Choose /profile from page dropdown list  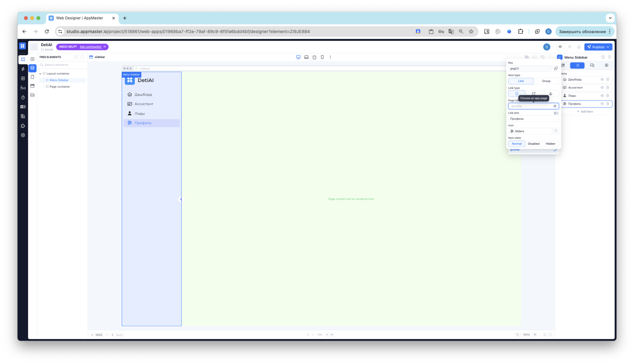tap(533, 150)
